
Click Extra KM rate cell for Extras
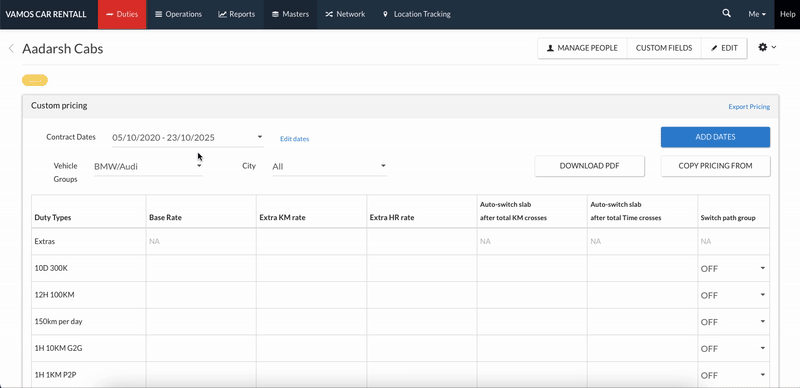click(311, 241)
